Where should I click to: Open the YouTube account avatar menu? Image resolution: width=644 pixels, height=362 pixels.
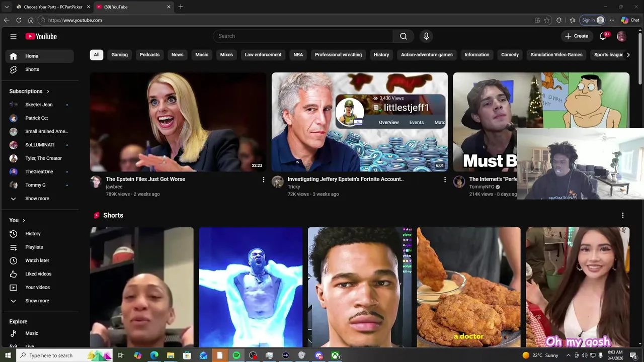[x=621, y=36]
